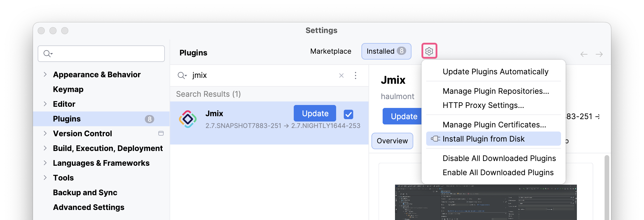Choose Enable All Downloaded Plugins
Screen dimensions: 644x220
(x=494, y=173)
